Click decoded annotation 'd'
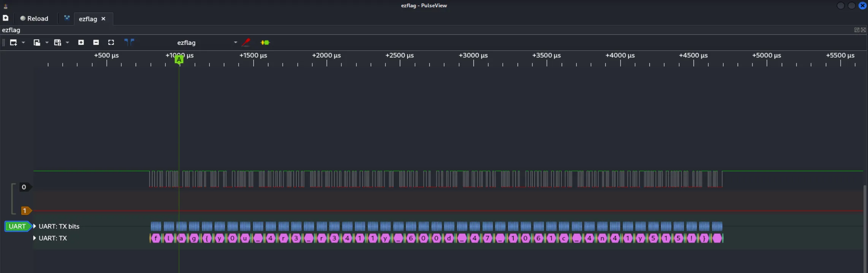 pos(449,238)
